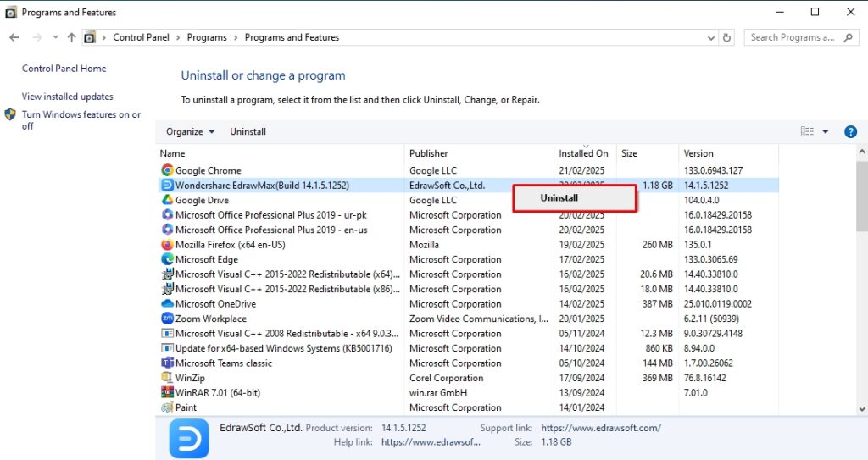
Task: Expand the chevron after Control Panel breadcrumb
Action: pyautogui.click(x=178, y=37)
